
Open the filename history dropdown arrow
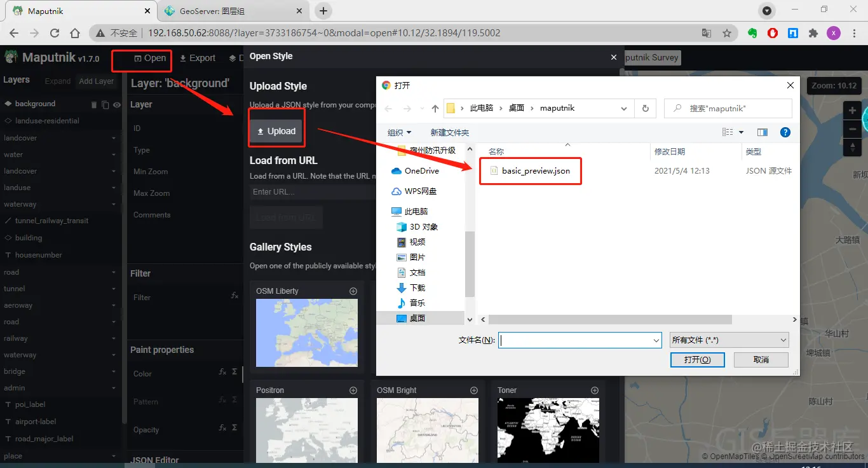tap(656, 340)
